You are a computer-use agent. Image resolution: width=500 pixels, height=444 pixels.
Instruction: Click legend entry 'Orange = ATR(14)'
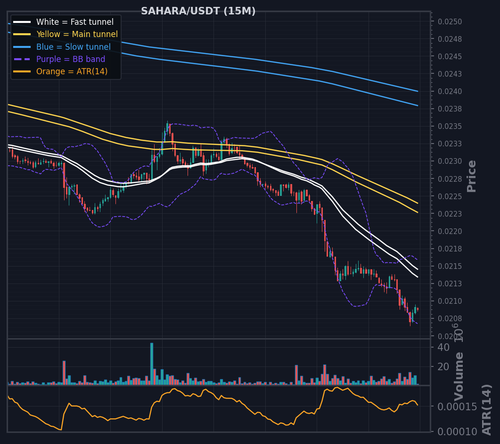coord(72,71)
